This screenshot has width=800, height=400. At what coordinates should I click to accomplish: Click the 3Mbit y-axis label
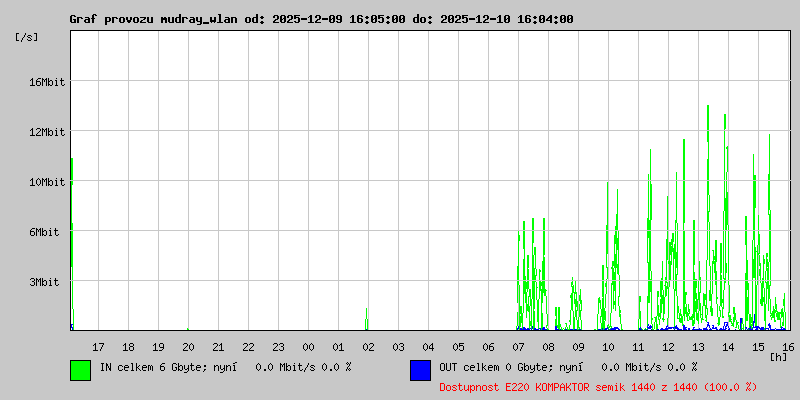coord(44,282)
